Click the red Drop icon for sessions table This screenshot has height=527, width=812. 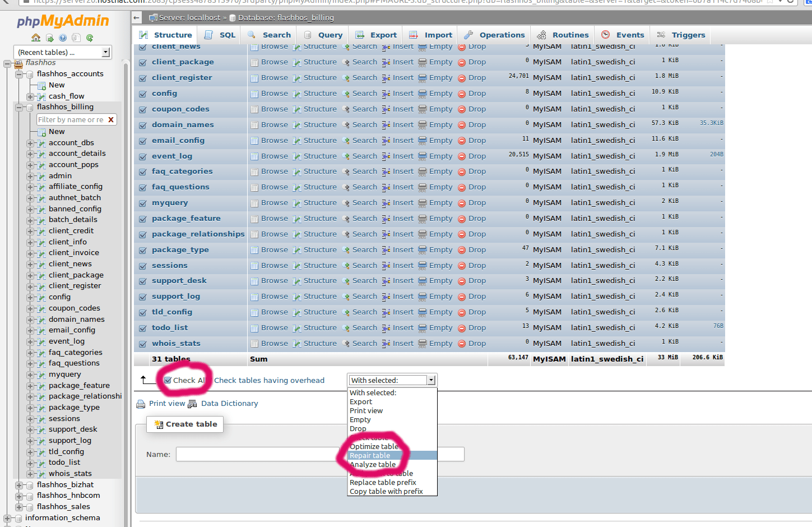pyautogui.click(x=461, y=265)
